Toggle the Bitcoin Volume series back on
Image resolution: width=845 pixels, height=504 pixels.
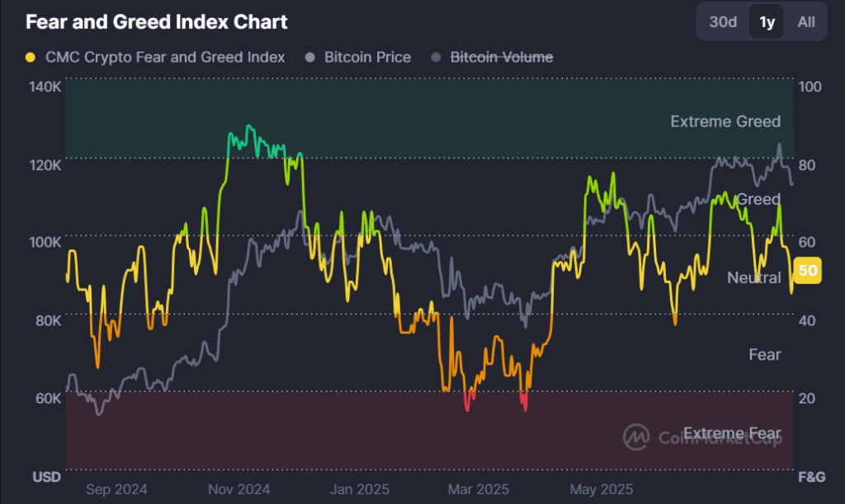pos(502,58)
